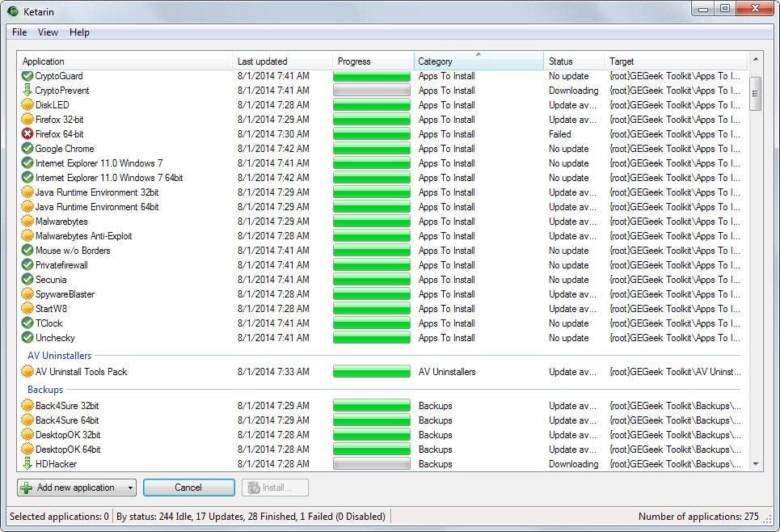780x532 pixels.
Task: Click the Selected applications: 0 status text
Action: [59, 517]
